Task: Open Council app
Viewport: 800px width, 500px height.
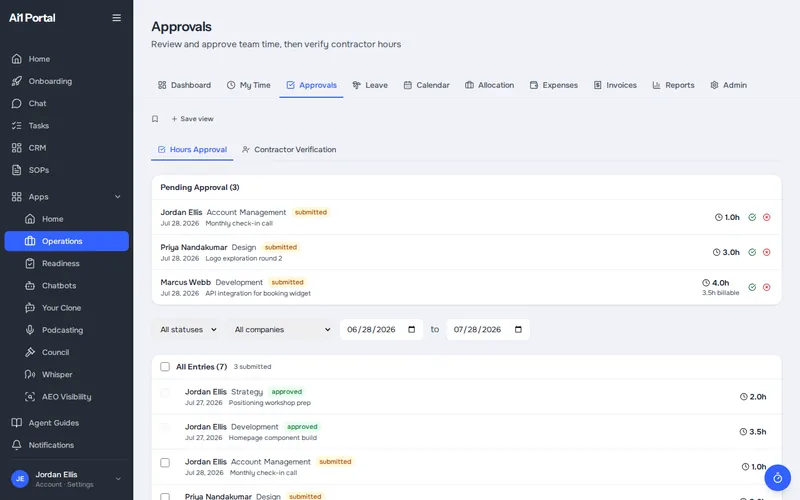Action: click(x=66, y=352)
